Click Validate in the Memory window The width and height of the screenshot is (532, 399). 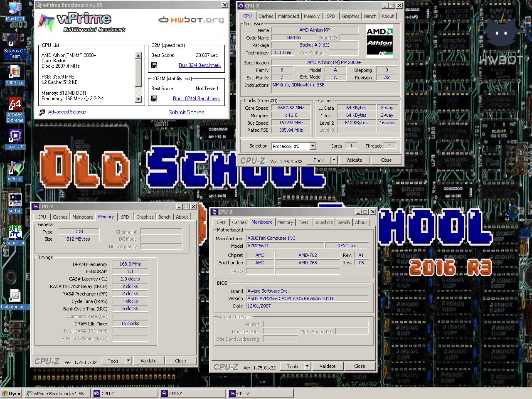click(148, 361)
